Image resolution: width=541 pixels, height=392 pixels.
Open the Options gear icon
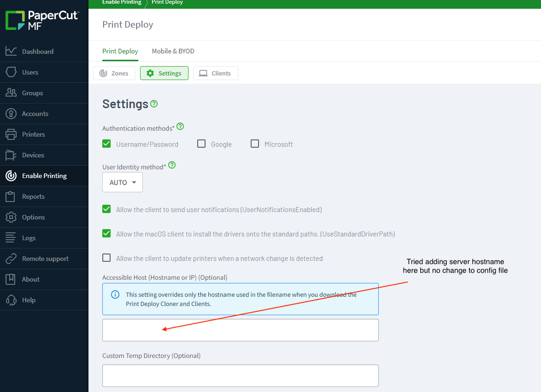click(x=11, y=217)
